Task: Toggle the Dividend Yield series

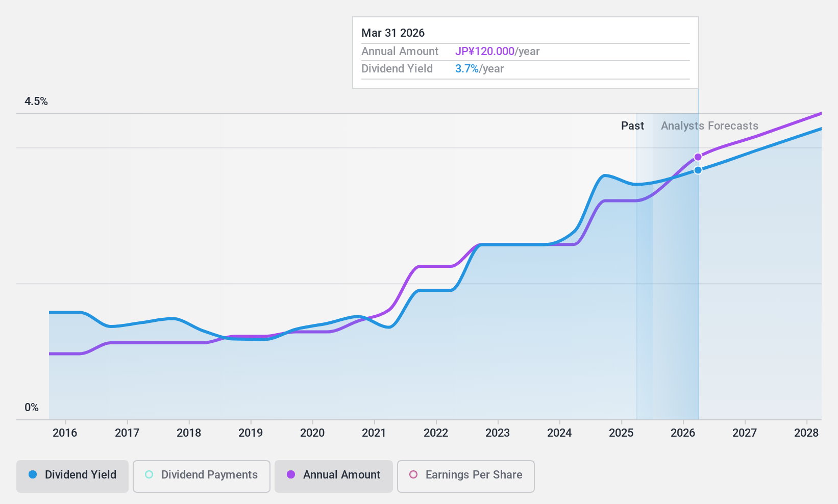Action: 72,476
